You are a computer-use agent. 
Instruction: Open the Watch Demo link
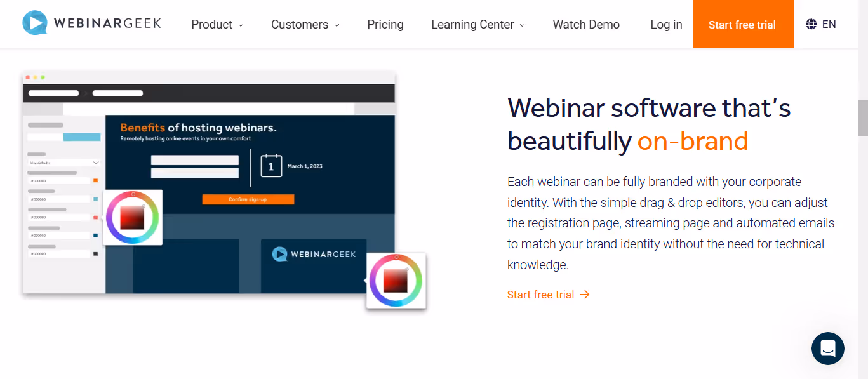coord(586,24)
